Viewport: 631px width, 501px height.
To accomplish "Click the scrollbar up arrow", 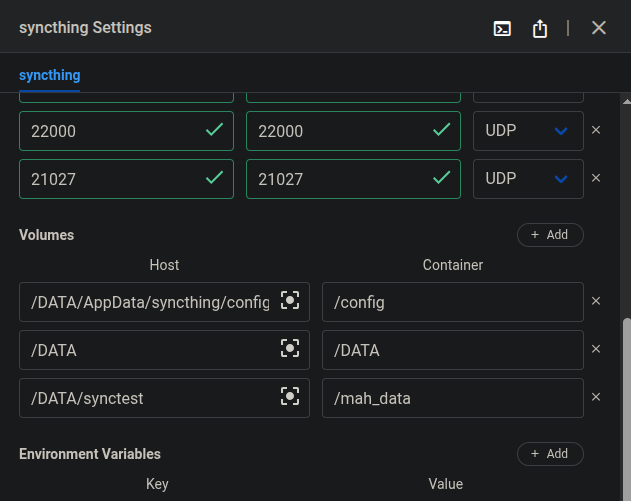I will [627, 101].
